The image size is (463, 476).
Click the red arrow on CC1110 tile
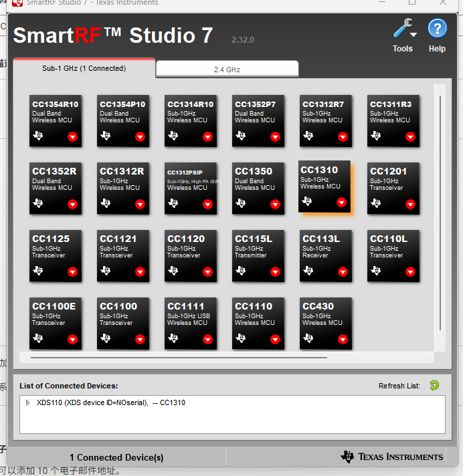pyautogui.click(x=275, y=339)
